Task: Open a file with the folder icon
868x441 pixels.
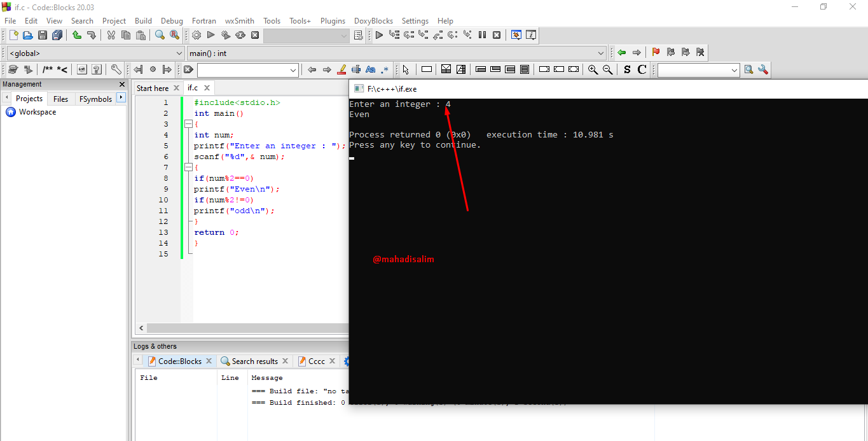Action: tap(28, 36)
